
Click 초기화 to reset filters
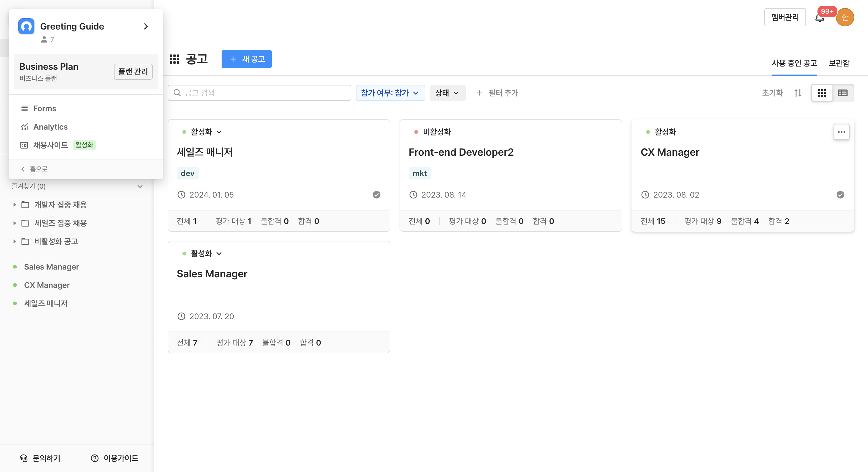point(772,93)
